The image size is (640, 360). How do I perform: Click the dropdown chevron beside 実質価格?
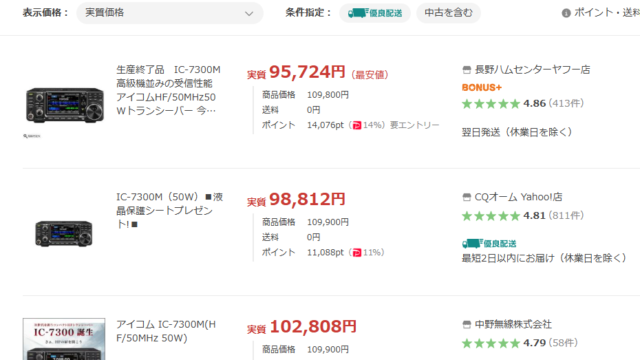(x=249, y=13)
